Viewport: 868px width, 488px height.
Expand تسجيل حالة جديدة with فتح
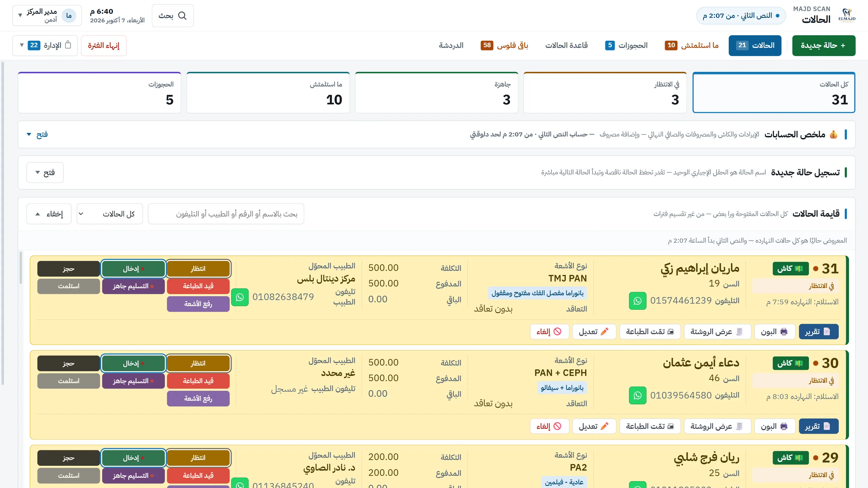click(x=45, y=172)
